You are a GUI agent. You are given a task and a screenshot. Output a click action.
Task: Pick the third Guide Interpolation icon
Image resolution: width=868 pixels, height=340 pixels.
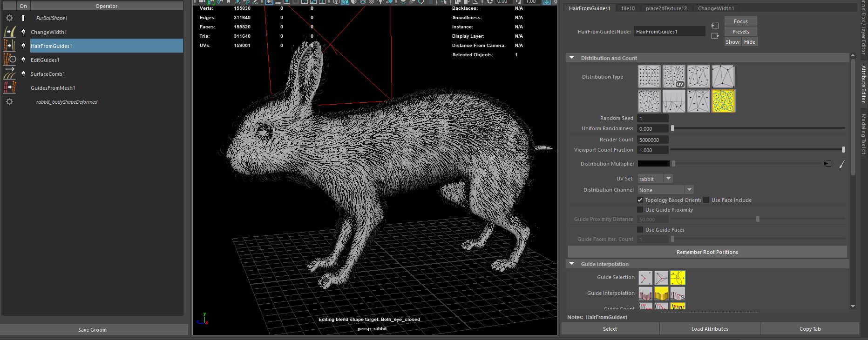pyautogui.click(x=678, y=293)
